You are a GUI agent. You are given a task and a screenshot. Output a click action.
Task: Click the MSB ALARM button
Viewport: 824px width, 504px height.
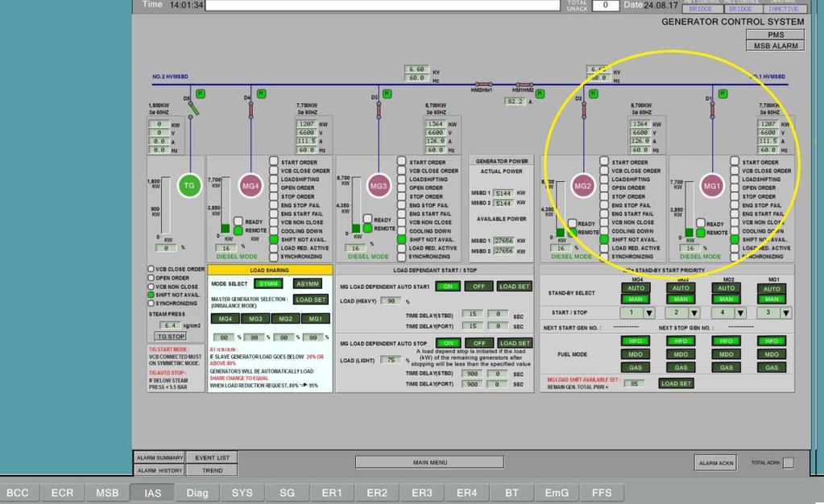(x=776, y=46)
